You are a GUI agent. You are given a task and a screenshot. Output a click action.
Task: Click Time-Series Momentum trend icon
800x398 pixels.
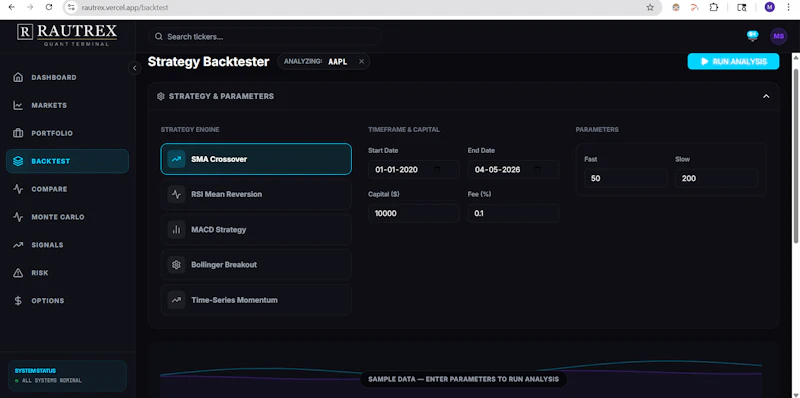click(177, 300)
